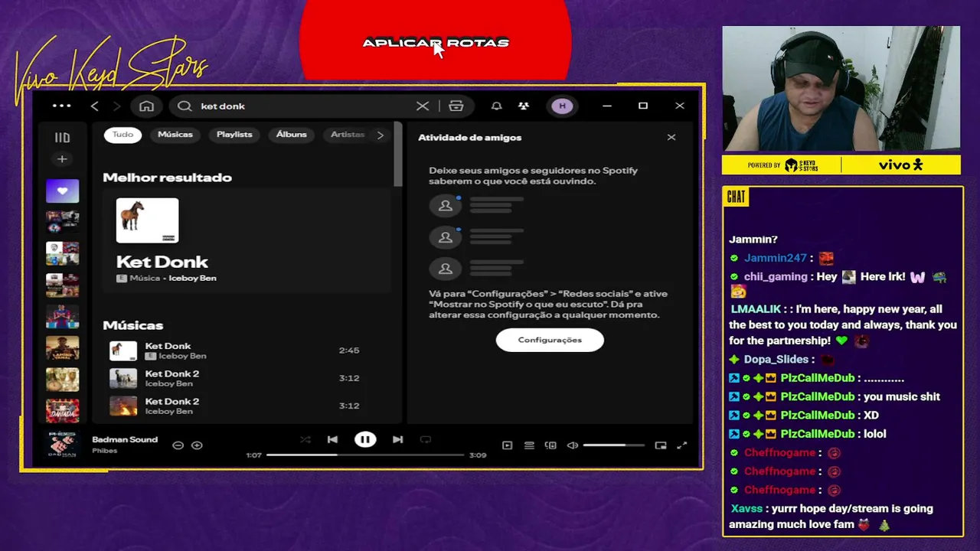Add Badman Sound to Liked Songs
Screen dimensions: 980x551
[197, 445]
